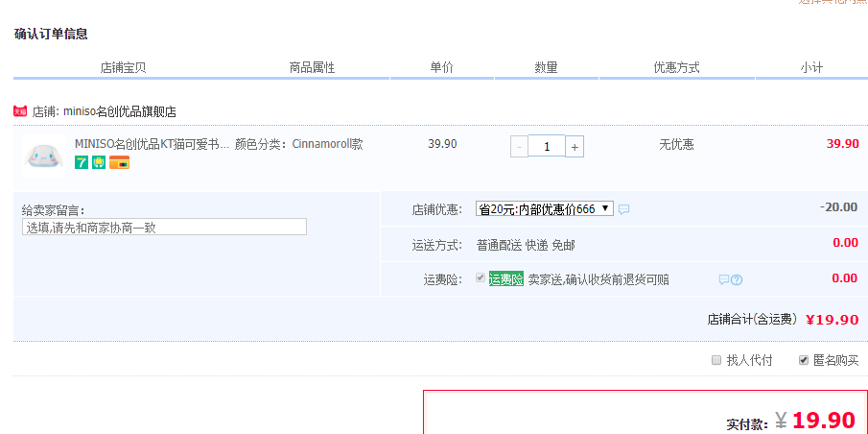Click the 确认订单信息 heading
Image resolution: width=868 pixels, height=434 pixels.
[x=51, y=34]
